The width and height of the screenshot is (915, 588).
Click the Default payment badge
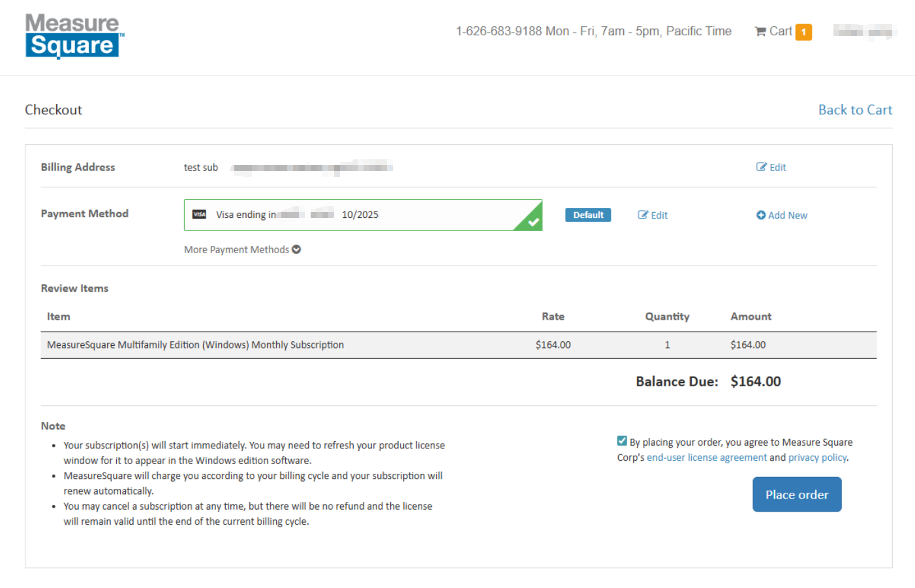pos(588,215)
